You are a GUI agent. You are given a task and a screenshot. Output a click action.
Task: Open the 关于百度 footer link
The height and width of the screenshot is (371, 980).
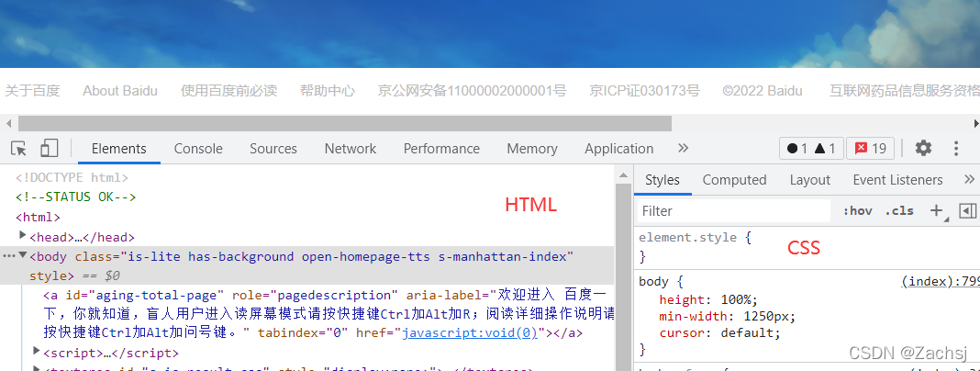[32, 91]
